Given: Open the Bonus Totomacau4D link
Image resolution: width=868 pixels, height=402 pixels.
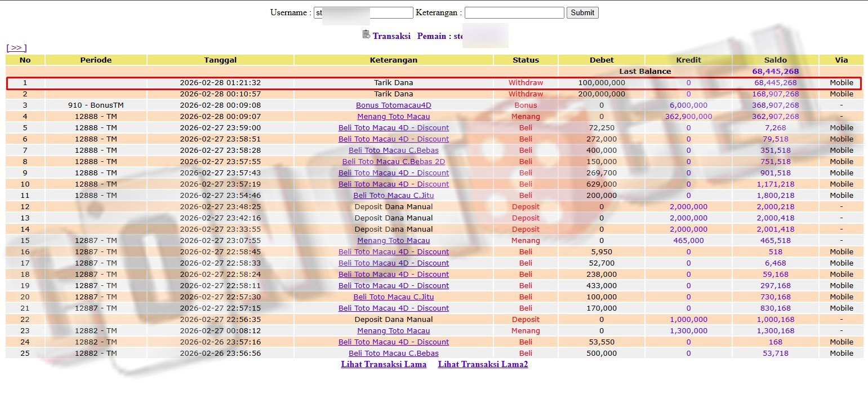Looking at the screenshot, I should [x=393, y=105].
